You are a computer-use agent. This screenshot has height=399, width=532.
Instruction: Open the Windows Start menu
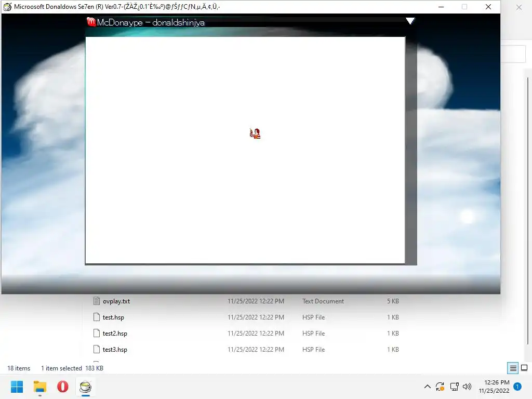(x=17, y=387)
